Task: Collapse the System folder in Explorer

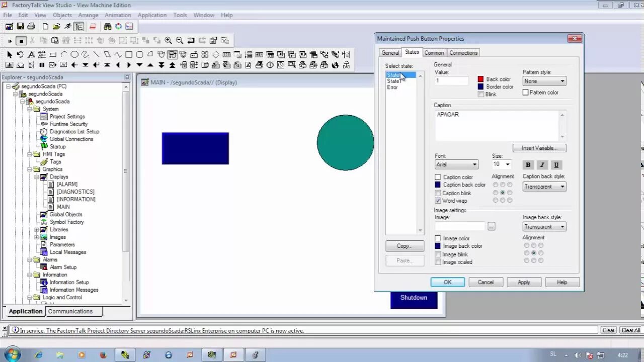Action: 30,109
